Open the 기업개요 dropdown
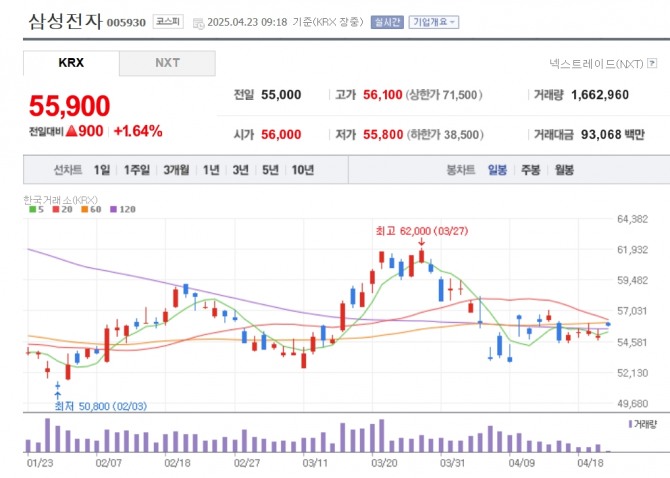 433,21
